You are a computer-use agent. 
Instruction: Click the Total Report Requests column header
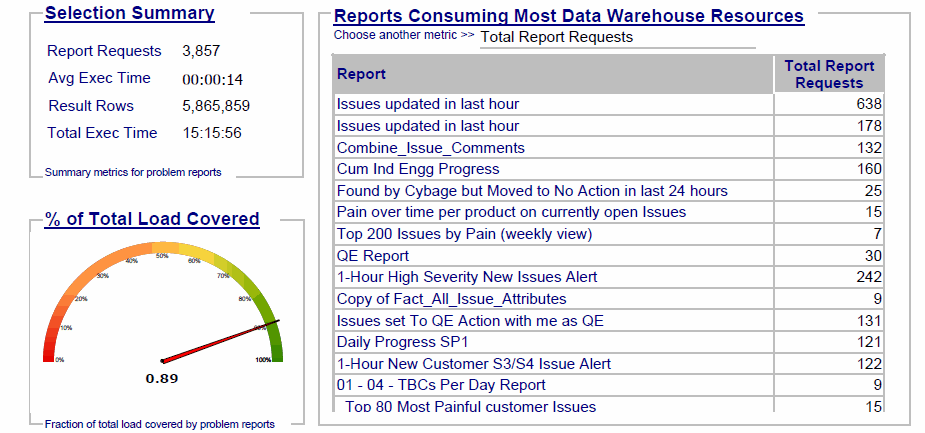pos(829,74)
